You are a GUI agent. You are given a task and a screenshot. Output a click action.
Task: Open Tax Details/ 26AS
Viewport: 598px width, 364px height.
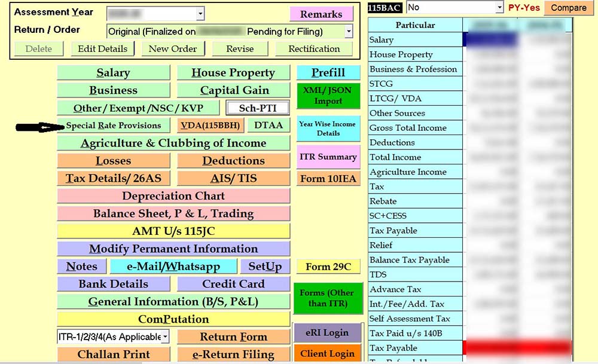(x=114, y=178)
